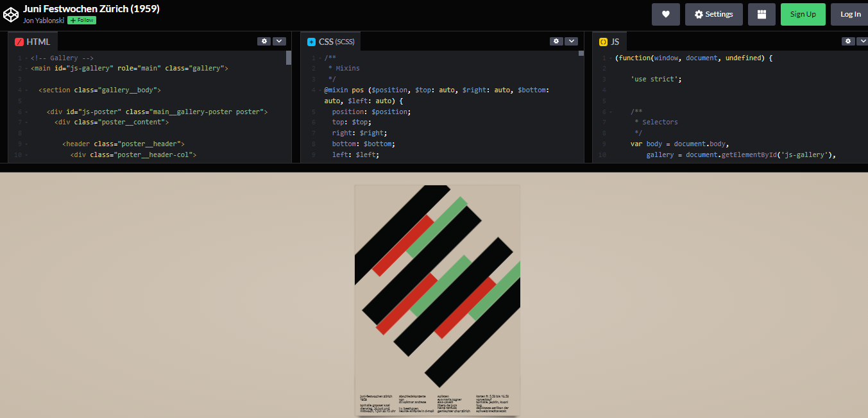The height and width of the screenshot is (418, 868).
Task: Open HTML editor settings gear
Action: [x=264, y=41]
